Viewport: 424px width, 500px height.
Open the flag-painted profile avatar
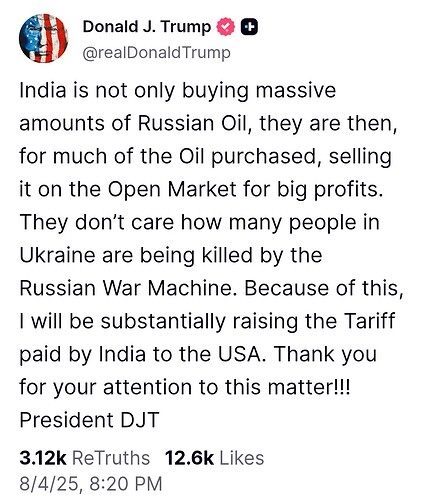point(44,38)
